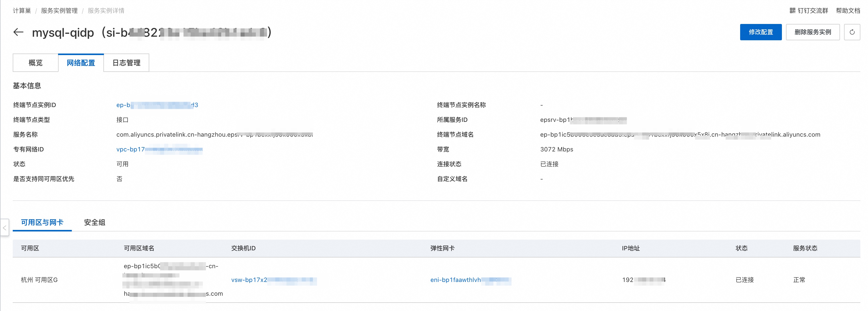Image resolution: width=868 pixels, height=311 pixels.
Task: Open the endpoint instance ID link ep-b
Action: click(x=157, y=105)
